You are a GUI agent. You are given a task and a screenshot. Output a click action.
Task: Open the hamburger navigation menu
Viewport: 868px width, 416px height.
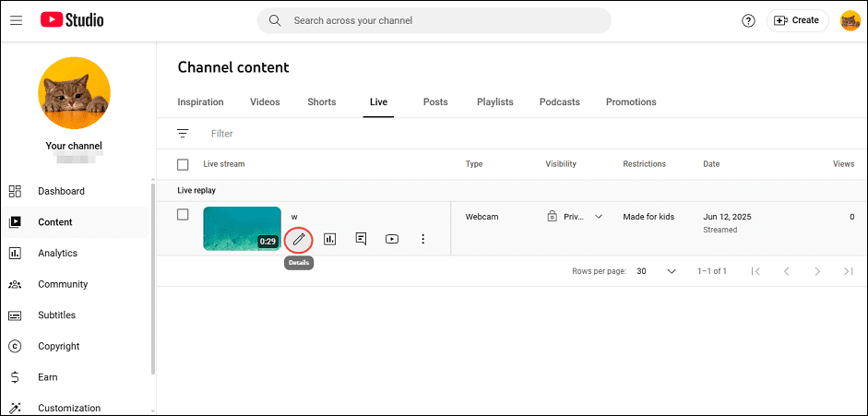(17, 20)
